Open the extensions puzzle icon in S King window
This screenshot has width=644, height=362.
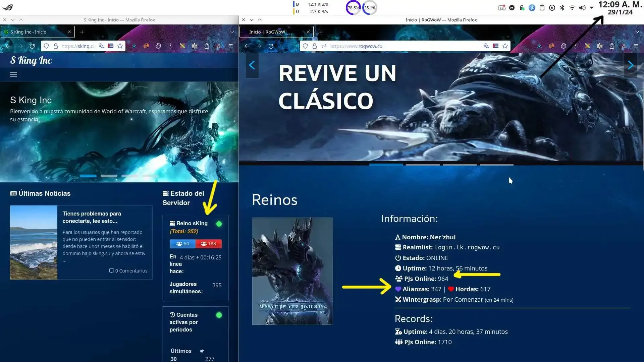pyautogui.click(x=207, y=46)
